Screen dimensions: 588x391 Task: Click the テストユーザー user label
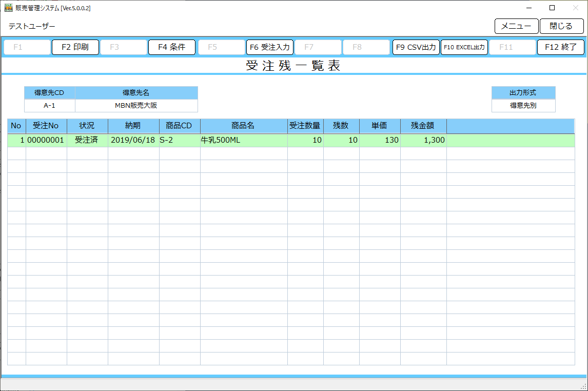coord(32,26)
